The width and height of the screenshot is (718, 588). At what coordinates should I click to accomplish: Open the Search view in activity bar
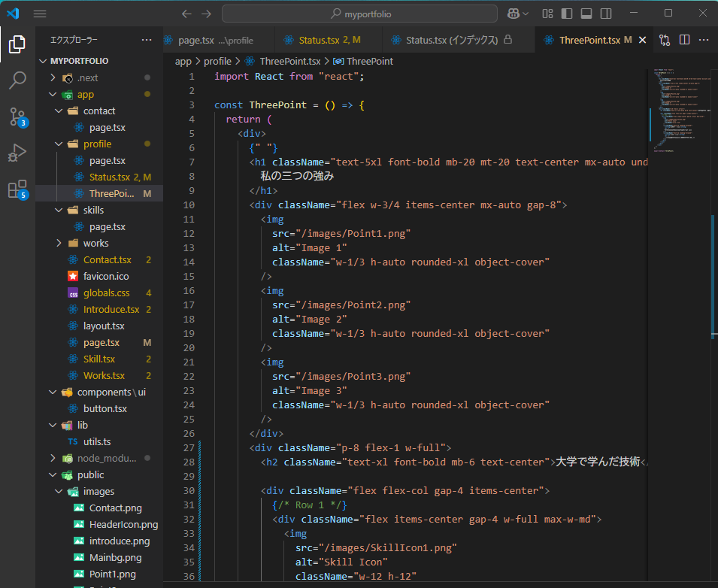pos(17,80)
